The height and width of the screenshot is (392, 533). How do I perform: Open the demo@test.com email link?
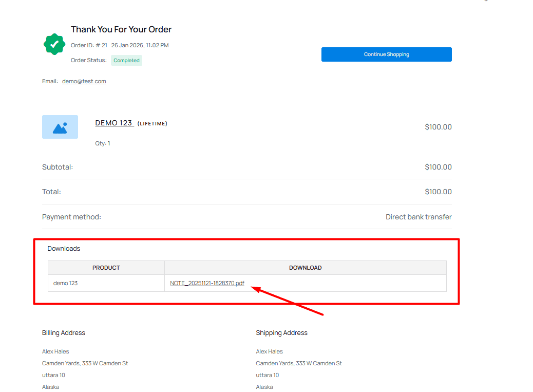pyautogui.click(x=84, y=81)
